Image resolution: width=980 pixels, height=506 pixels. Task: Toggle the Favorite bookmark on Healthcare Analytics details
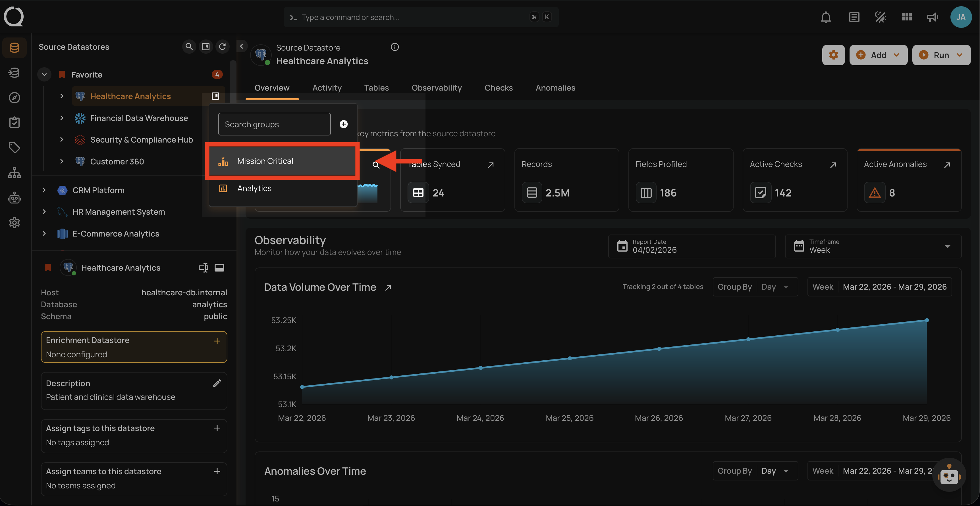point(48,268)
